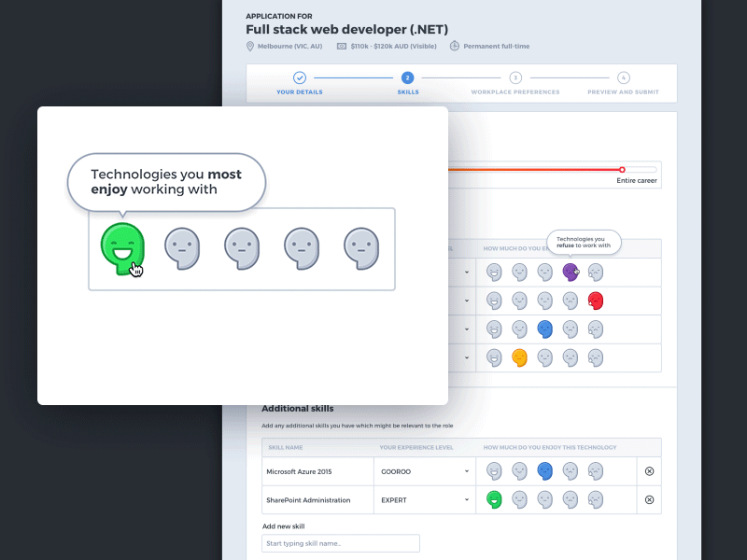Rate Microsoft Azure 2015 with smiling face

[x=519, y=471]
